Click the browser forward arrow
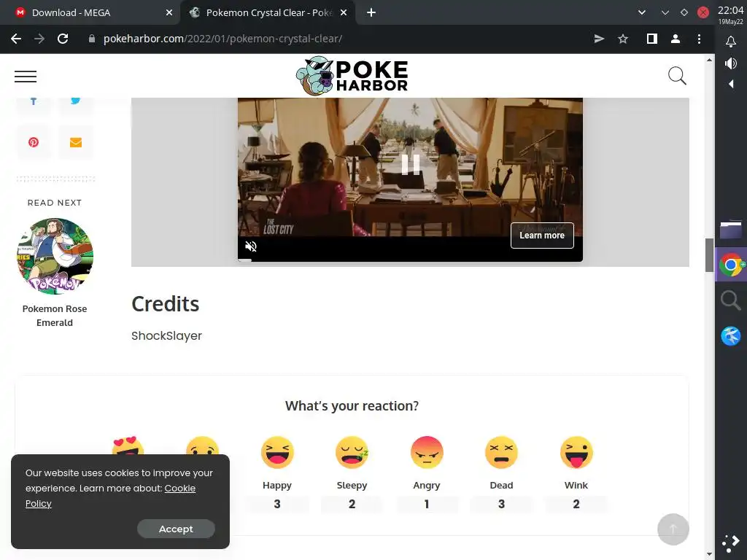 [39, 39]
